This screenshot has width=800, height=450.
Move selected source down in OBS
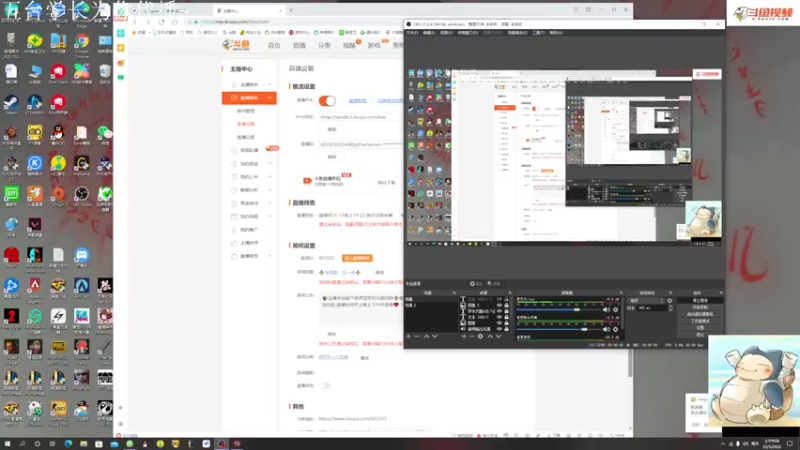point(498,336)
